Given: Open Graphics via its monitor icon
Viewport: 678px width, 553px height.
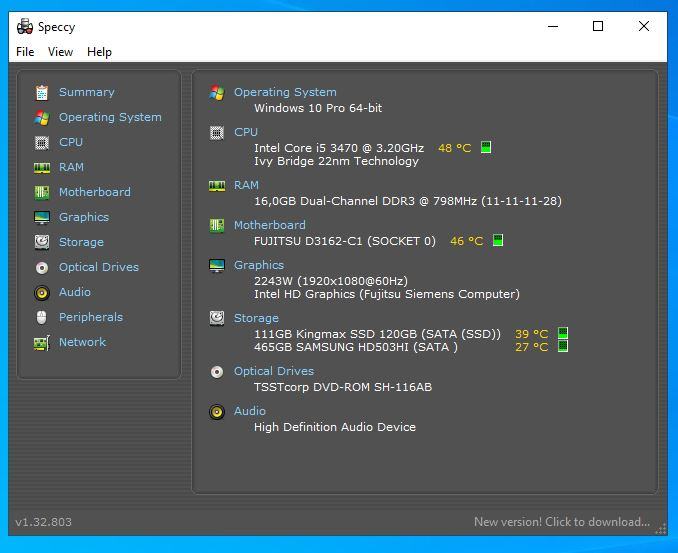Looking at the screenshot, I should pyautogui.click(x=41, y=217).
